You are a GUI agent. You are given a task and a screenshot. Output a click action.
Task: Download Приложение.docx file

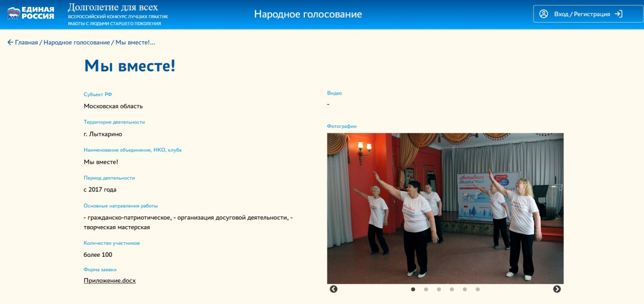click(109, 280)
